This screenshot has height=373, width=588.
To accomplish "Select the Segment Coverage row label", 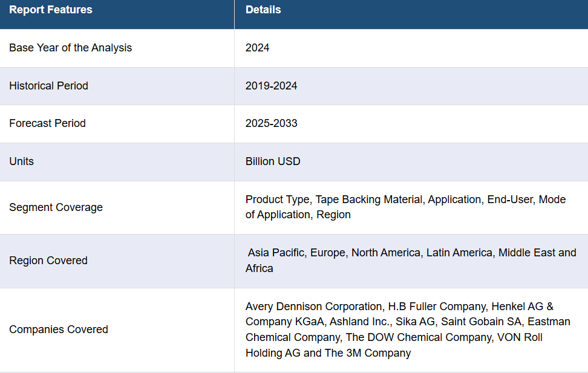I will point(56,207).
